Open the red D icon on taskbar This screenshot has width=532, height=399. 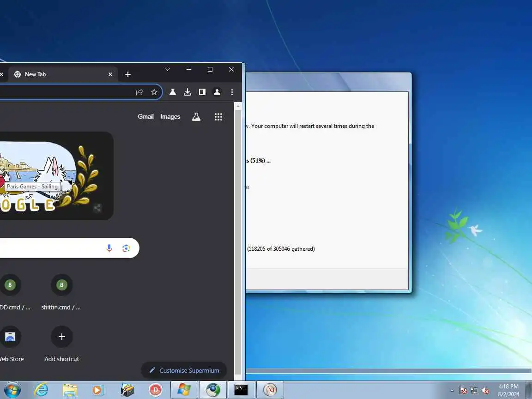click(x=155, y=390)
